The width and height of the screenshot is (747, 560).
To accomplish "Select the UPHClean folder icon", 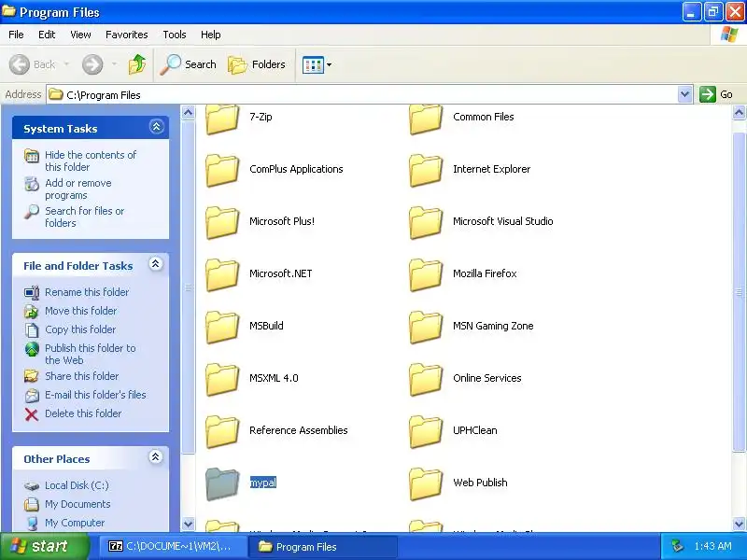I will 426,431.
